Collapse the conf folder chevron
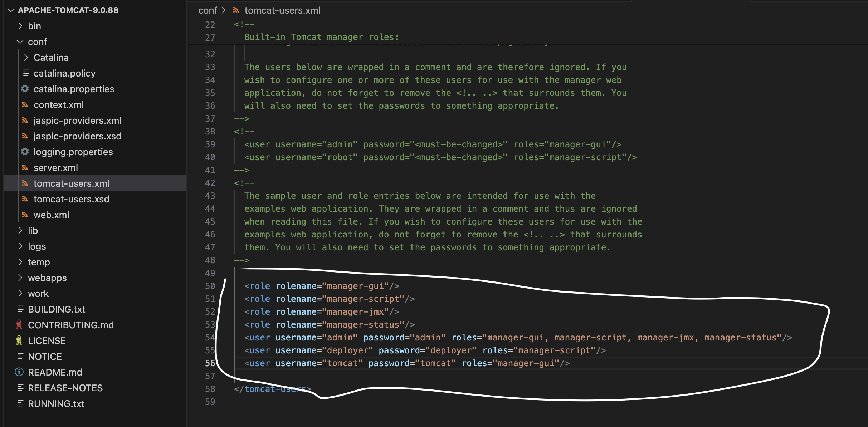The width and height of the screenshot is (868, 427). (20, 41)
